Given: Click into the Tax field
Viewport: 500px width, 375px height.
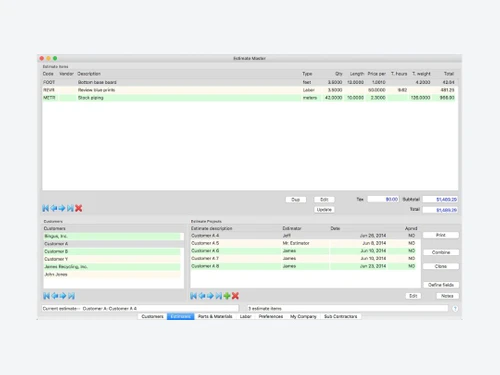Looking at the screenshot, I should pyautogui.click(x=383, y=199).
